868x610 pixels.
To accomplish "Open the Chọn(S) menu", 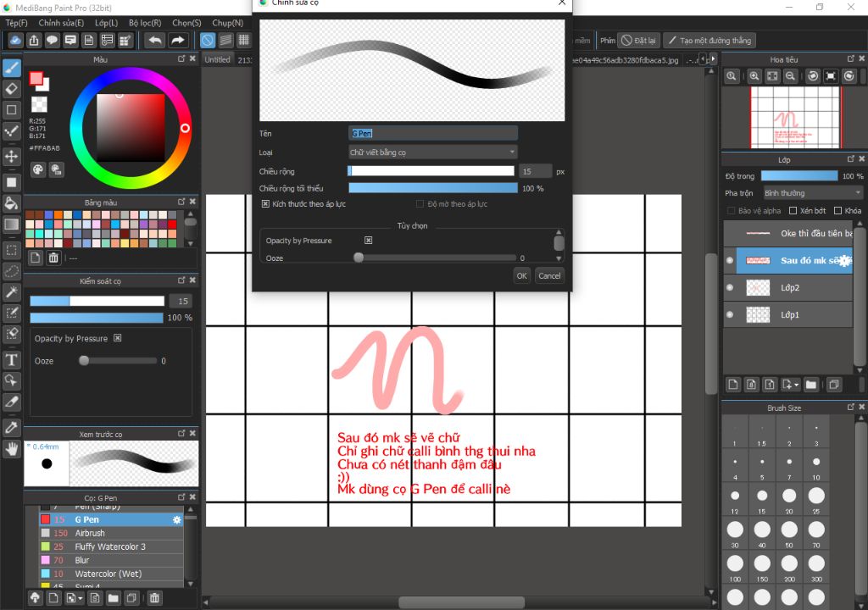I will [186, 23].
